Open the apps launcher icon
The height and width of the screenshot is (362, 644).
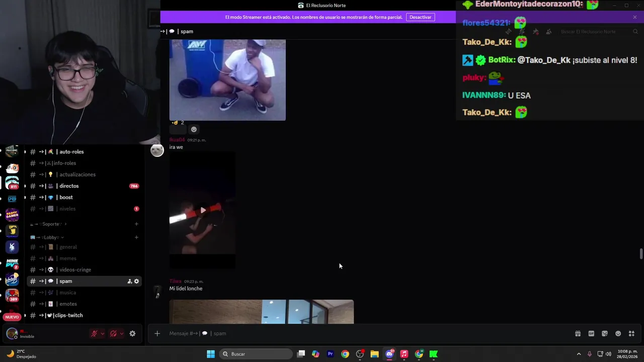[631, 333]
